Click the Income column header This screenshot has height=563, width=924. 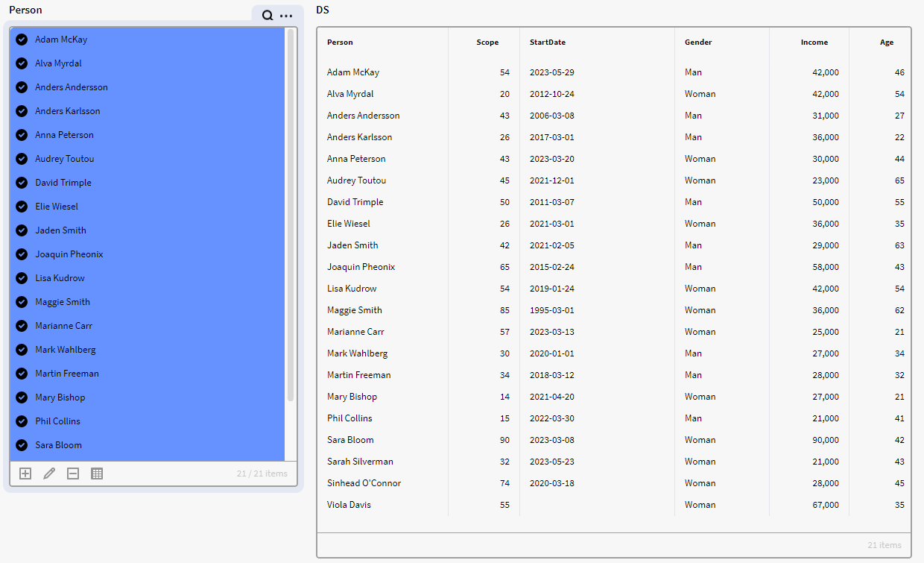tap(814, 43)
